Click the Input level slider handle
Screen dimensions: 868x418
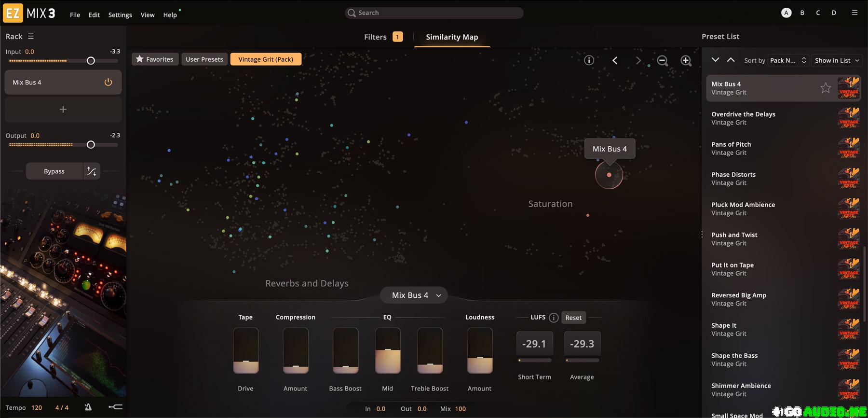pyautogui.click(x=91, y=61)
